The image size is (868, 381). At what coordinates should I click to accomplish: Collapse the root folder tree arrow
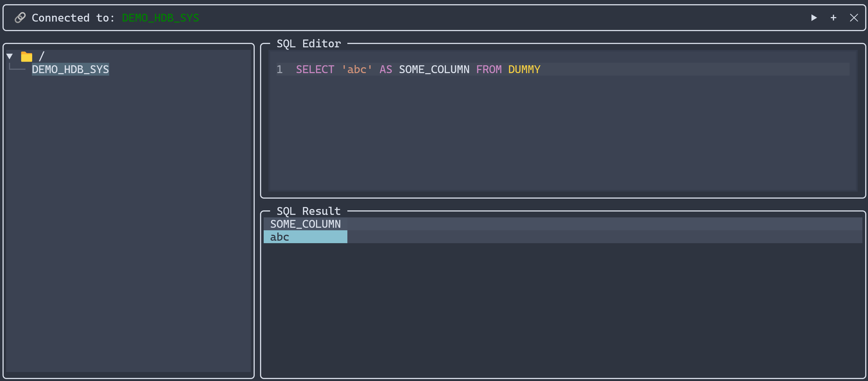[10, 56]
